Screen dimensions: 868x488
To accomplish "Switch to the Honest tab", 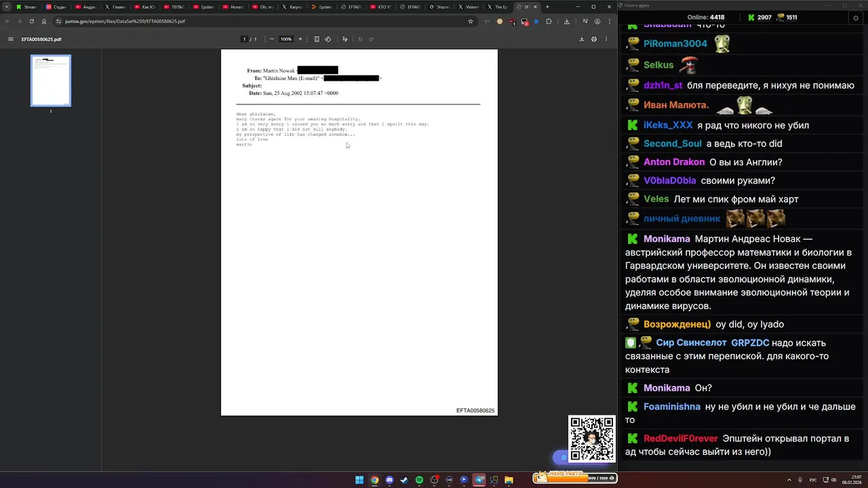I will tap(233, 7).
